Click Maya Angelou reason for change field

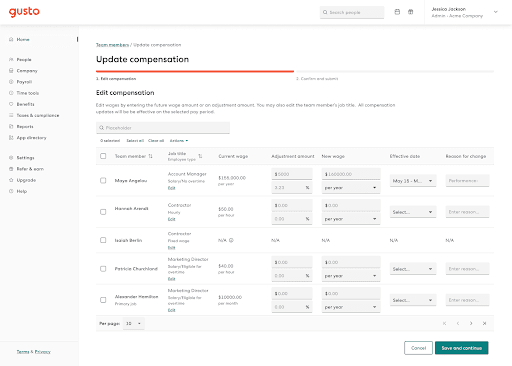tap(467, 181)
